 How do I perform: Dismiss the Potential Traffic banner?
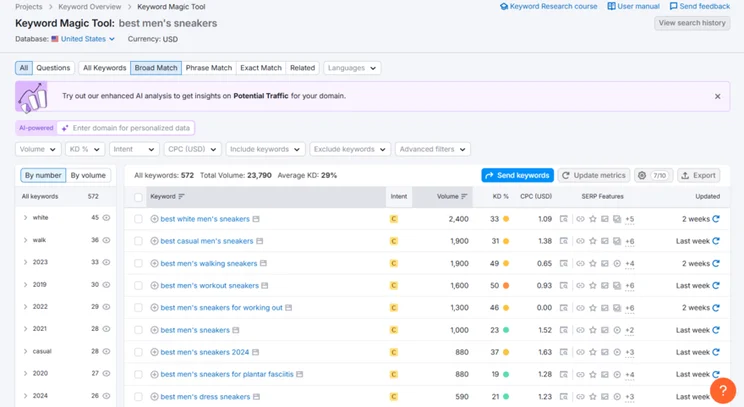point(717,96)
